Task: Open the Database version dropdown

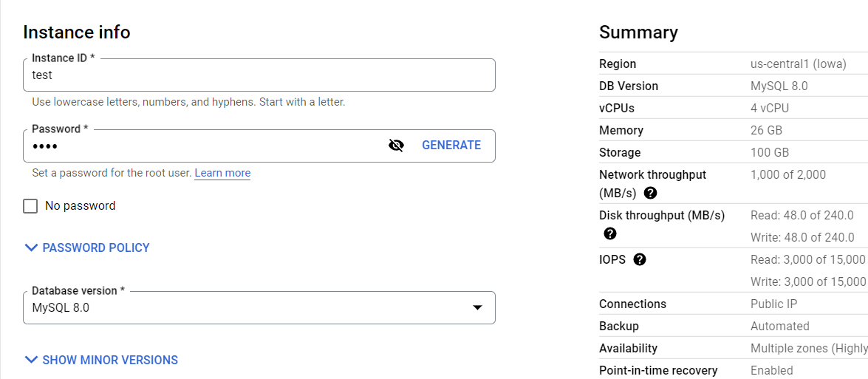Action: (x=259, y=308)
